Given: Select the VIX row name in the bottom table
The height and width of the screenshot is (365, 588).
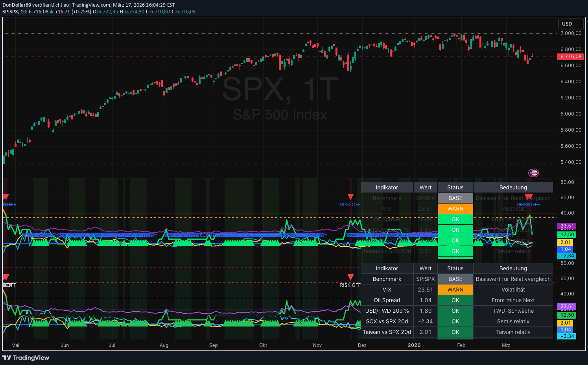Looking at the screenshot, I should click(x=387, y=290).
